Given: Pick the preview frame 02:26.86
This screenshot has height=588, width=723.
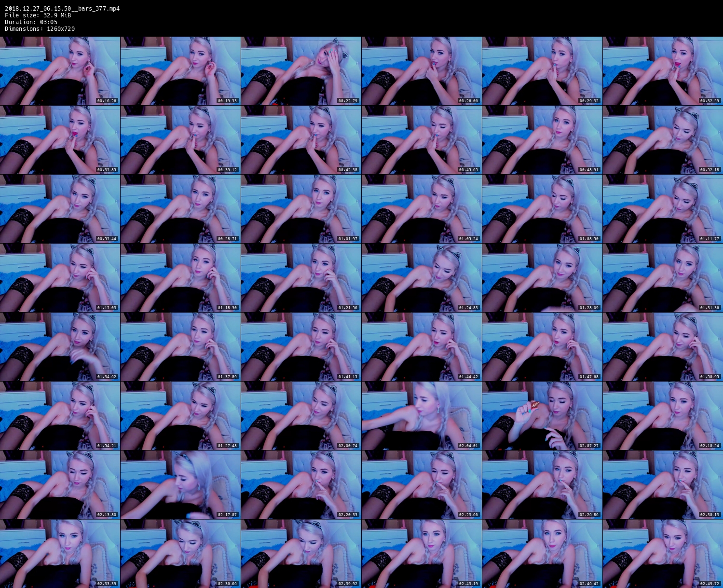Looking at the screenshot, I should 542,485.
